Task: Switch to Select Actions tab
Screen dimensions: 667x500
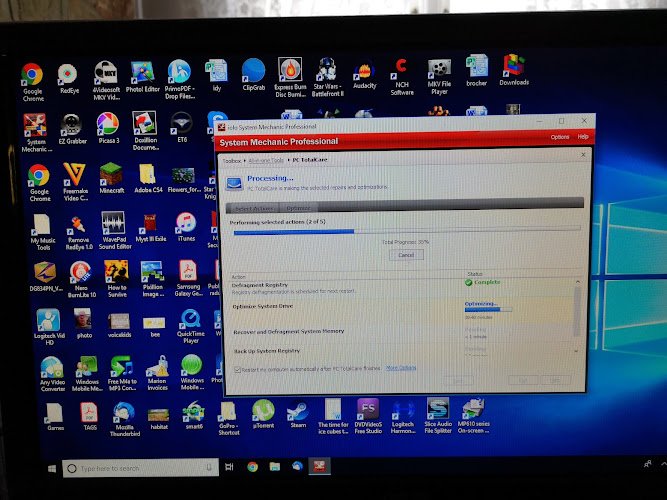Action: tap(254, 209)
